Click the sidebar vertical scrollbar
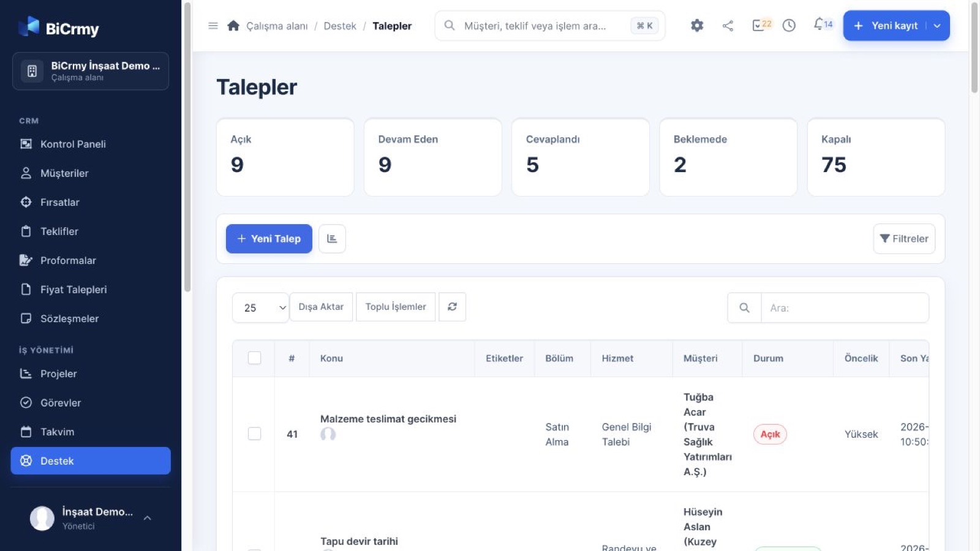Viewport: 980px width, 551px height. 187,147
